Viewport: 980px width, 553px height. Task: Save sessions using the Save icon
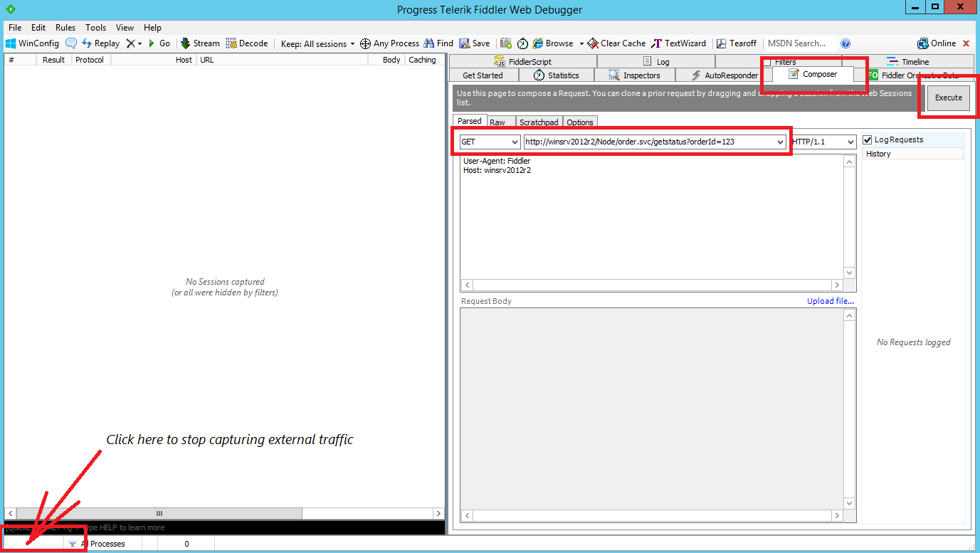(x=475, y=43)
